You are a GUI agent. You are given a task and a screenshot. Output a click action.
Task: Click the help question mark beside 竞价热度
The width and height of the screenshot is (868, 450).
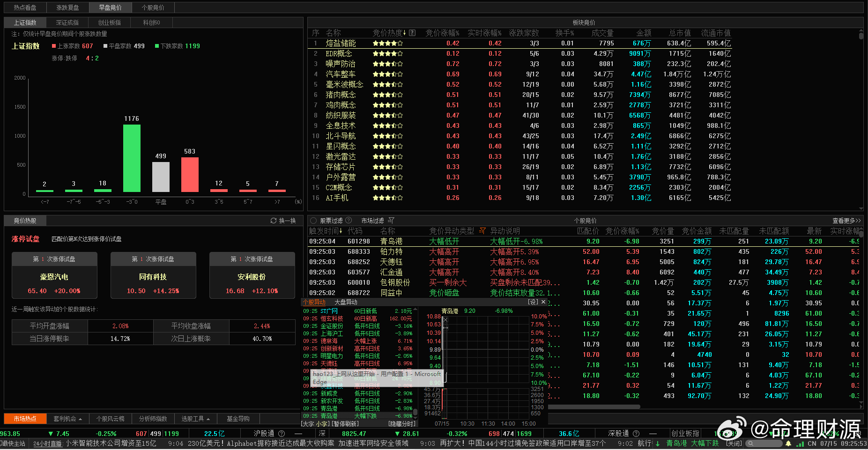click(x=412, y=33)
